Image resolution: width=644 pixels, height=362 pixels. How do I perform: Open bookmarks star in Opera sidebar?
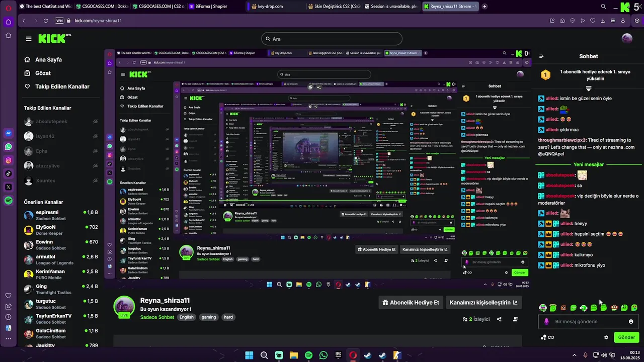coord(8,35)
